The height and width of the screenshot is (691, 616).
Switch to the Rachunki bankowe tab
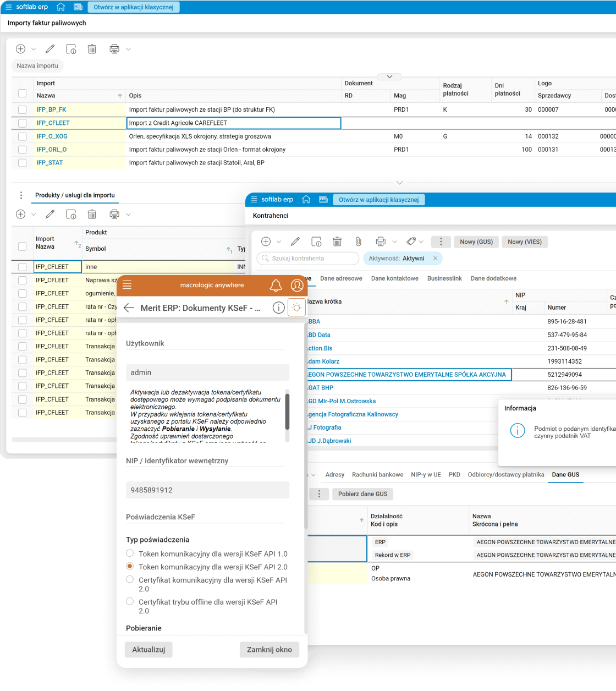377,474
